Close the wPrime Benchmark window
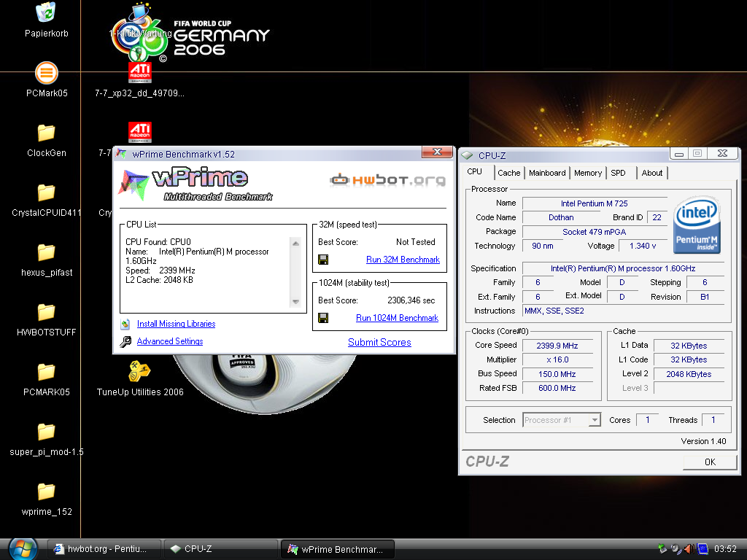This screenshot has height=560, width=747. [438, 152]
